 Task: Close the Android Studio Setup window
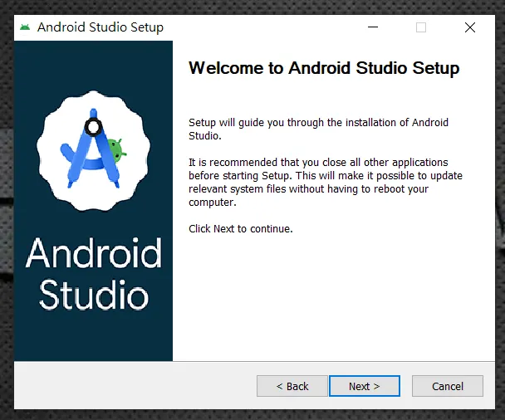click(470, 27)
